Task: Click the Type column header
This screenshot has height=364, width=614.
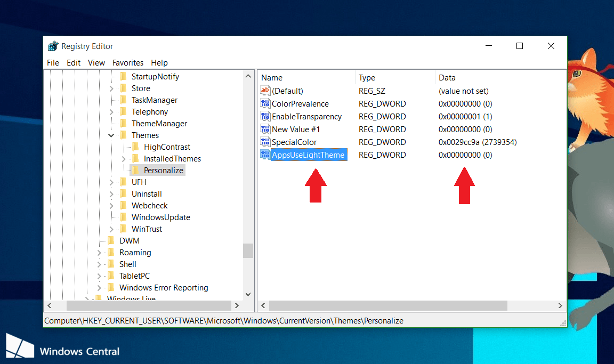Action: point(367,77)
